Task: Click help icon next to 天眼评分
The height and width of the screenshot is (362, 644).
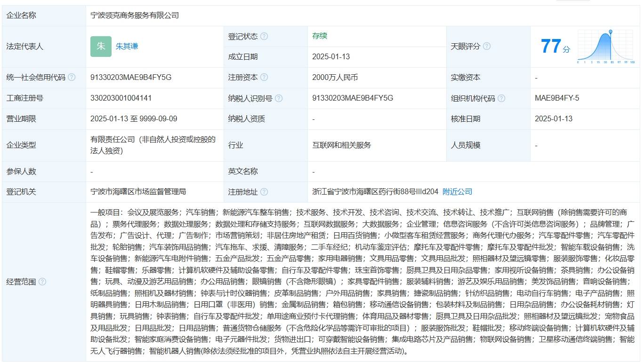Action: point(487,46)
